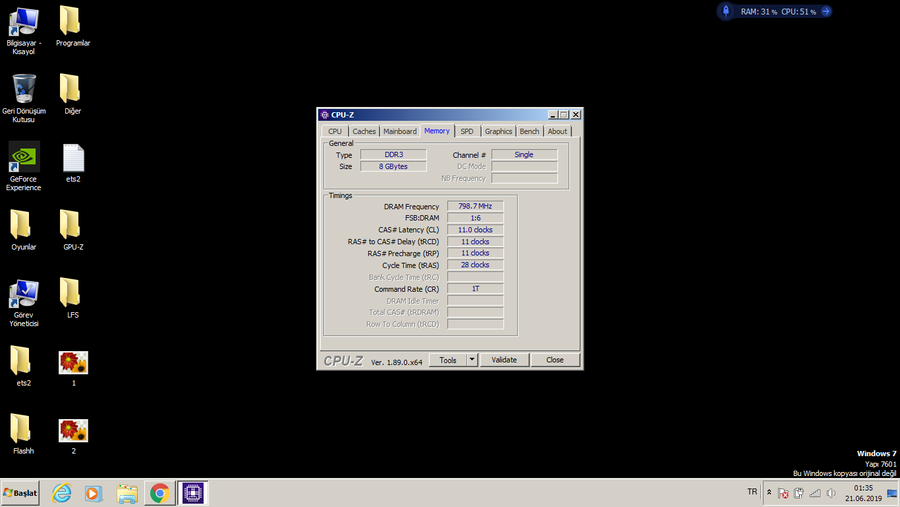Viewport: 900px width, 507px height.
Task: Switch to the SPD tab
Action: tap(467, 131)
